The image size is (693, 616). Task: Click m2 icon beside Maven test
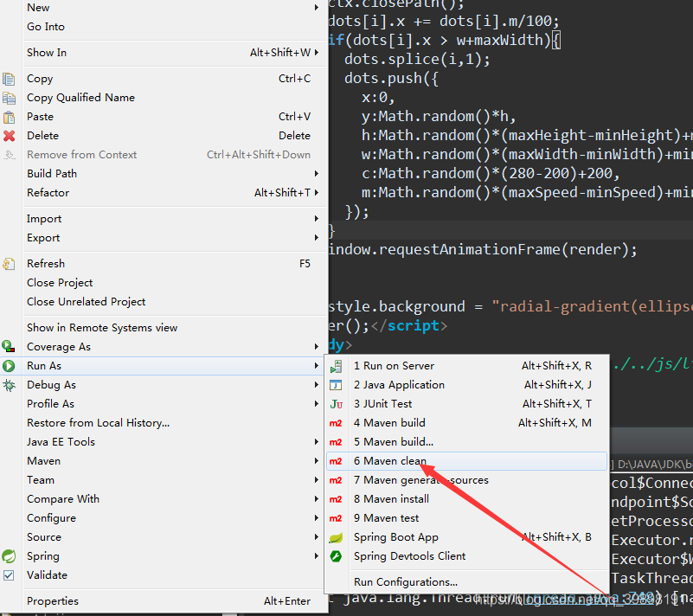336,518
